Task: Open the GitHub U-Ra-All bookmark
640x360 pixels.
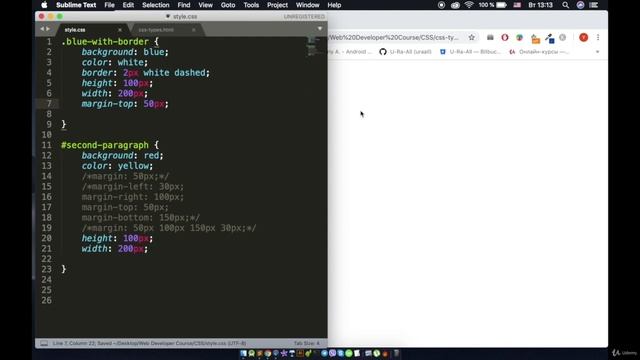Action: click(405, 52)
